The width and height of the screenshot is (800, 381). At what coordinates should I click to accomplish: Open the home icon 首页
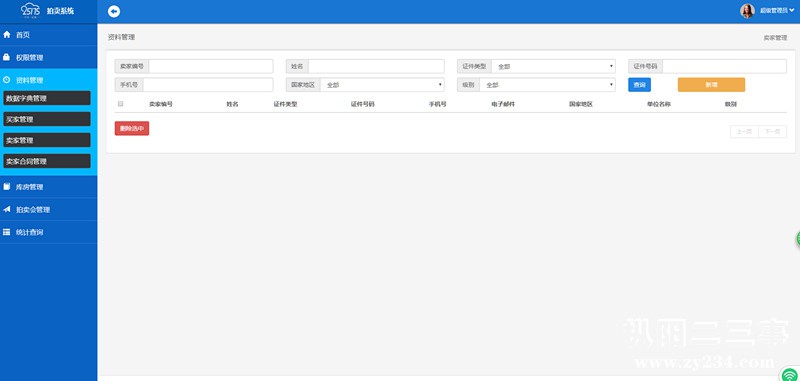point(7,35)
